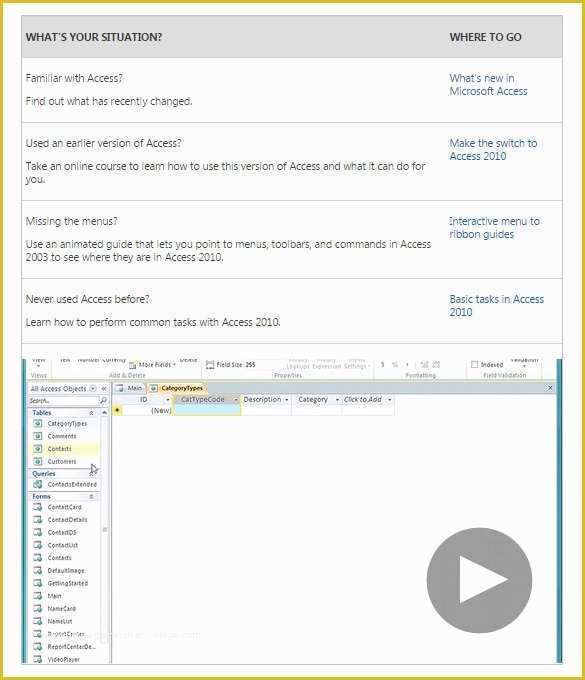The image size is (585, 680).
Task: Click the decrease decimals icon
Action: [x=437, y=365]
